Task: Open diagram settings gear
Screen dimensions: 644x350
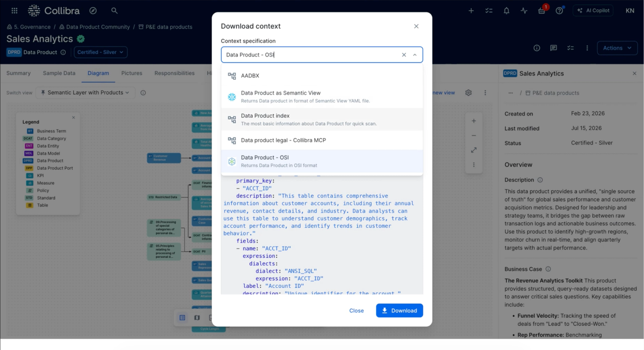Action: (x=468, y=93)
